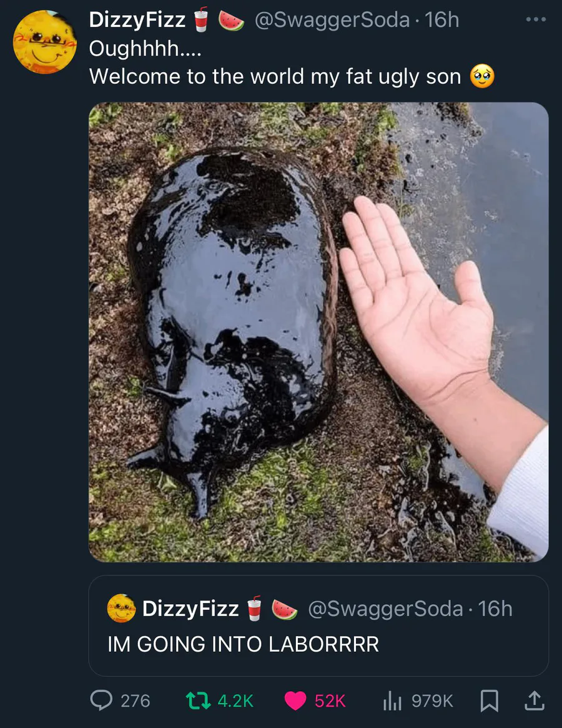Open the view analytics bar chart icon
This screenshot has height=728, width=562.
click(x=392, y=701)
